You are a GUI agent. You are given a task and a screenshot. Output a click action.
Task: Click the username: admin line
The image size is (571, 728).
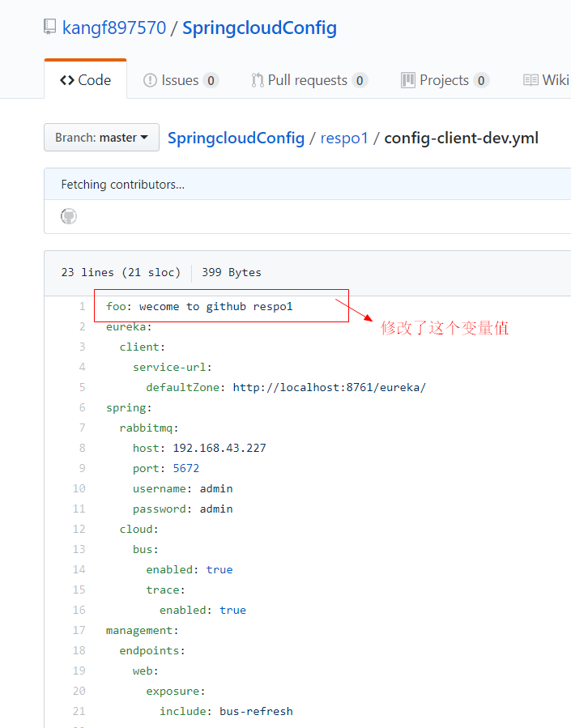183,489
